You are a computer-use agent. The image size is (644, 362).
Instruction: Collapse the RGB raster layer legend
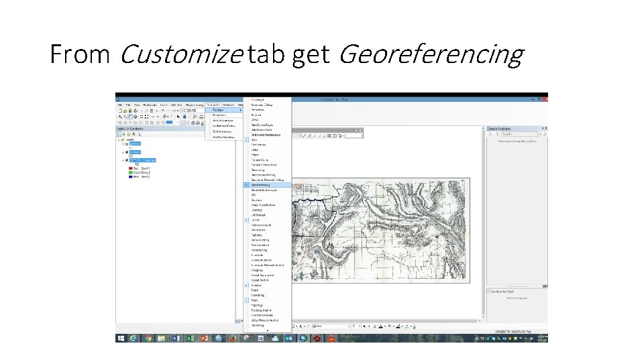[x=123, y=160]
